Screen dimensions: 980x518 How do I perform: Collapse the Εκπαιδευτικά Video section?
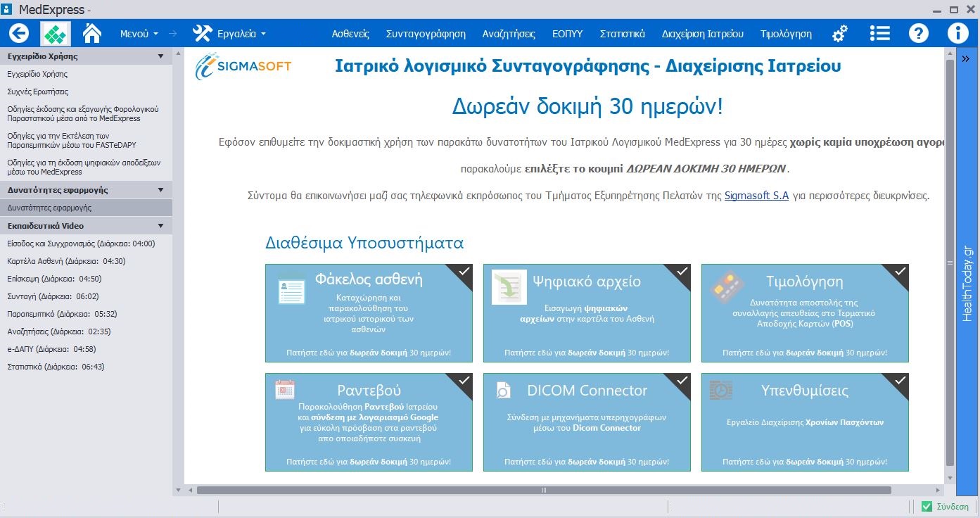[x=160, y=226]
